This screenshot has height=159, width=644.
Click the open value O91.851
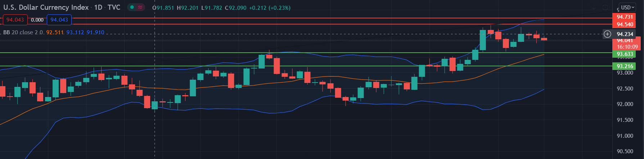pos(163,8)
